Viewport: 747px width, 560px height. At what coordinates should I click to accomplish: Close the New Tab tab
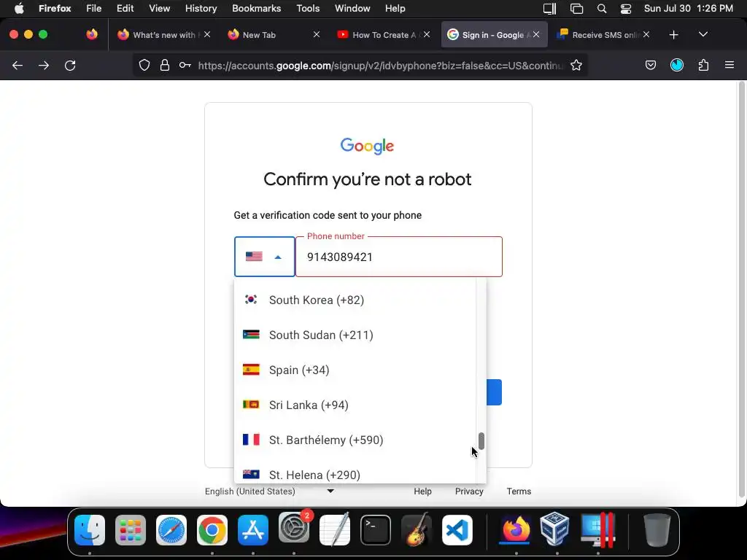coord(317,34)
